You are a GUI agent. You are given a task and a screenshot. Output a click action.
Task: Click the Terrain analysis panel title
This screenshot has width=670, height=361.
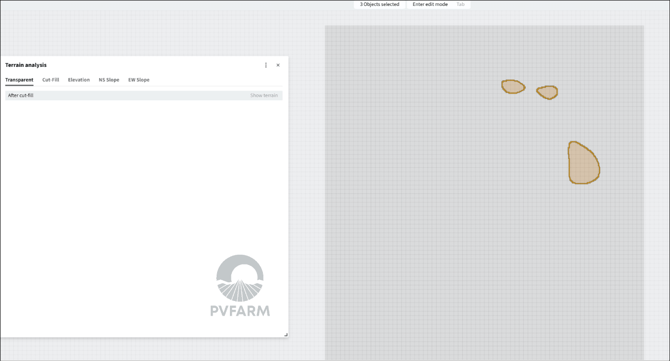pyautogui.click(x=26, y=65)
